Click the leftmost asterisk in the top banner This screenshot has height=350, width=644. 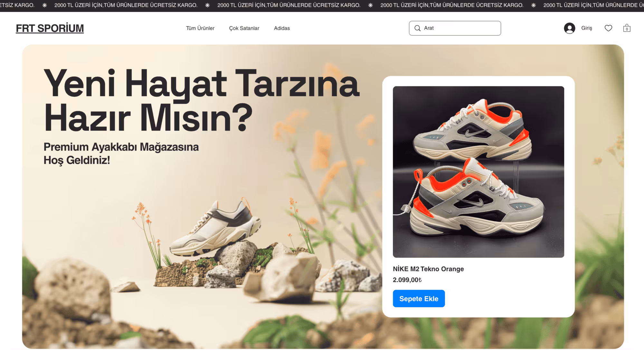click(x=44, y=5)
